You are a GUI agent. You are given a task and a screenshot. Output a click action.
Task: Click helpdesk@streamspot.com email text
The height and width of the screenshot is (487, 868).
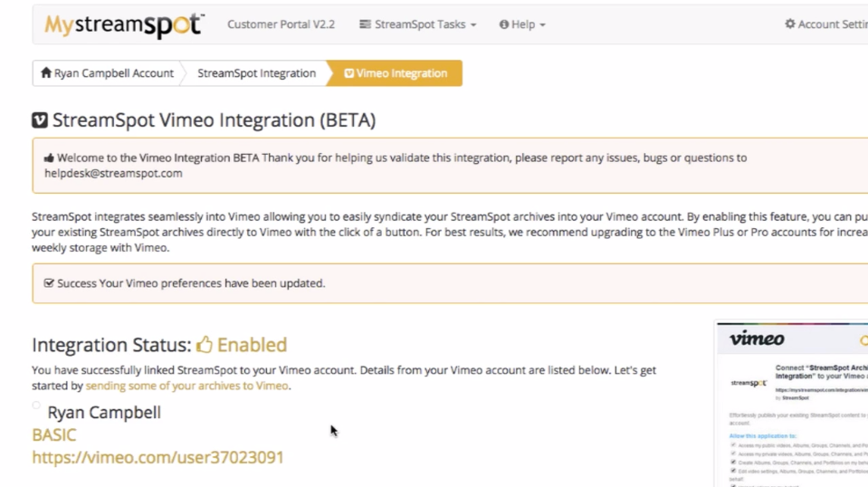(113, 173)
